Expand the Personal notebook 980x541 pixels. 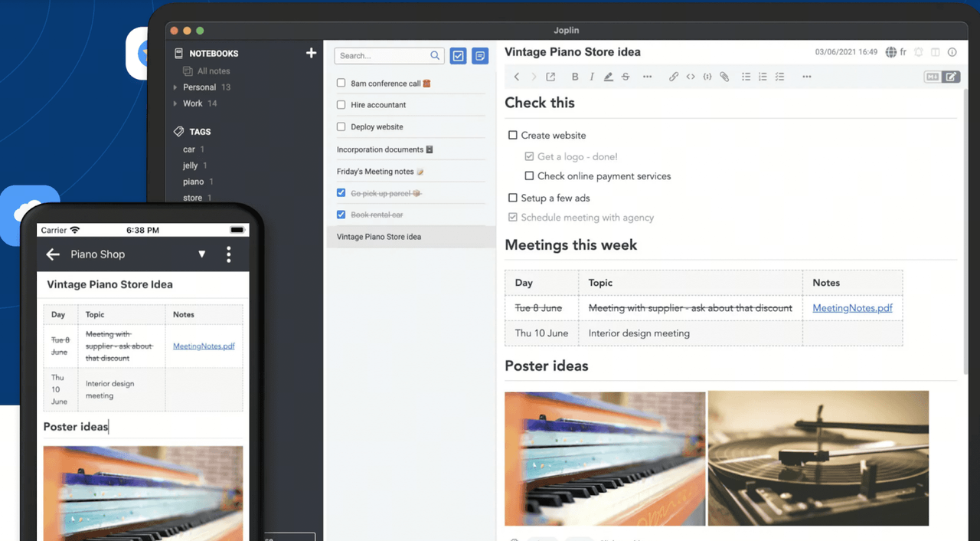[x=175, y=87]
